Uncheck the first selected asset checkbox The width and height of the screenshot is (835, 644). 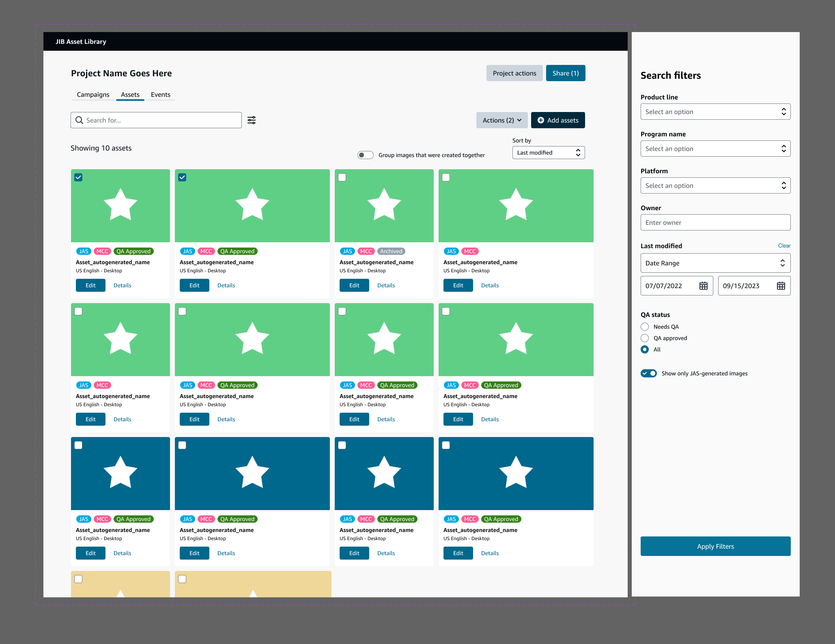pyautogui.click(x=79, y=177)
